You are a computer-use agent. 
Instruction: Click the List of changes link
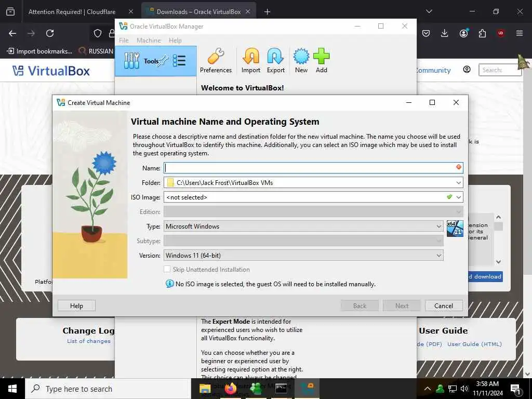click(x=88, y=341)
